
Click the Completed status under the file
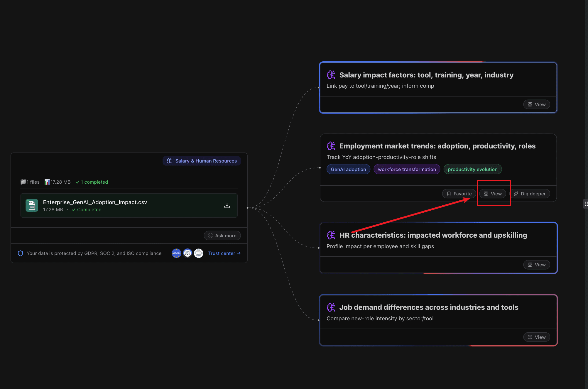(x=87, y=209)
